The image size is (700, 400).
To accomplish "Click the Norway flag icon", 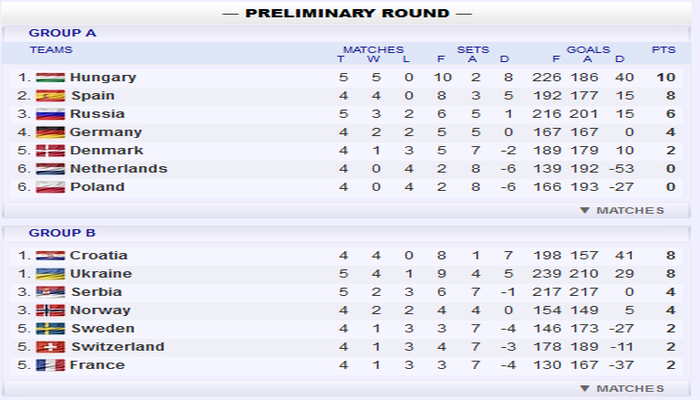I will pyautogui.click(x=50, y=310).
